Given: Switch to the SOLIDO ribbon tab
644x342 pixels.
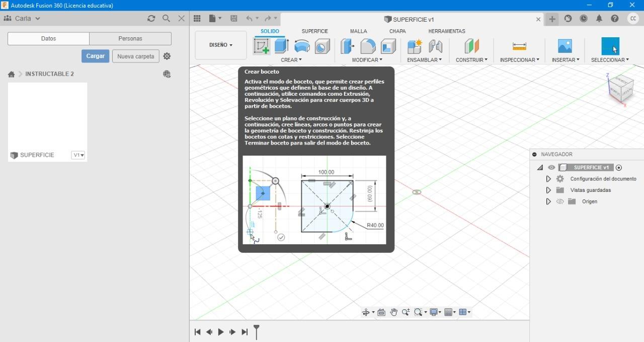Looking at the screenshot, I should click(270, 31).
